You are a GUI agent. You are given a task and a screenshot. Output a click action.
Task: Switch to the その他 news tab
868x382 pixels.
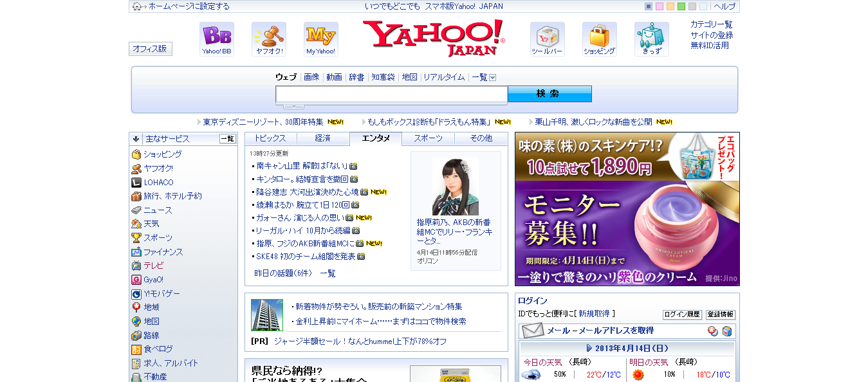coord(481,138)
